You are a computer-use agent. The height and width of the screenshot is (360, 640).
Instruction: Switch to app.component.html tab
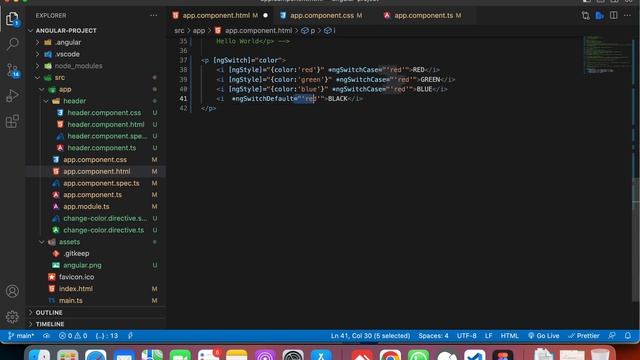click(x=216, y=16)
